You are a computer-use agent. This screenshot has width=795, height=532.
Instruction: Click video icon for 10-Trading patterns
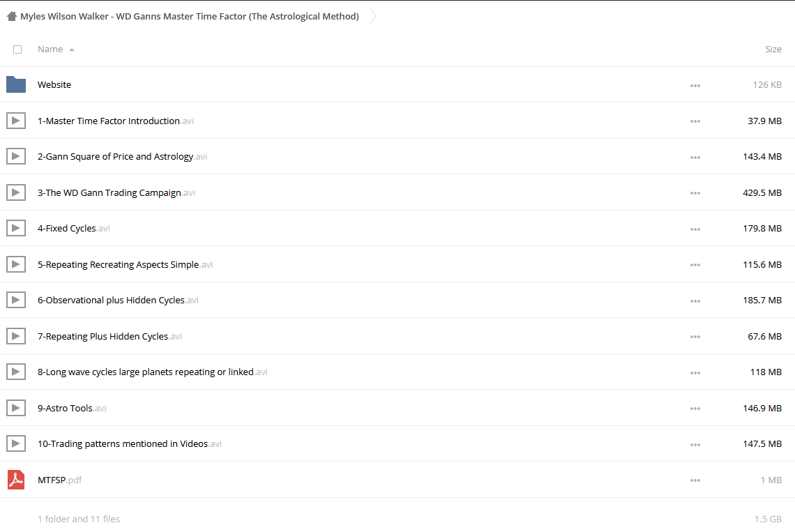[x=16, y=443]
